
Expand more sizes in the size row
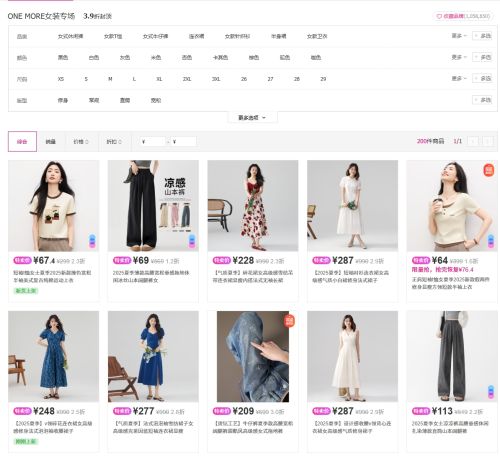pyautogui.click(x=459, y=79)
